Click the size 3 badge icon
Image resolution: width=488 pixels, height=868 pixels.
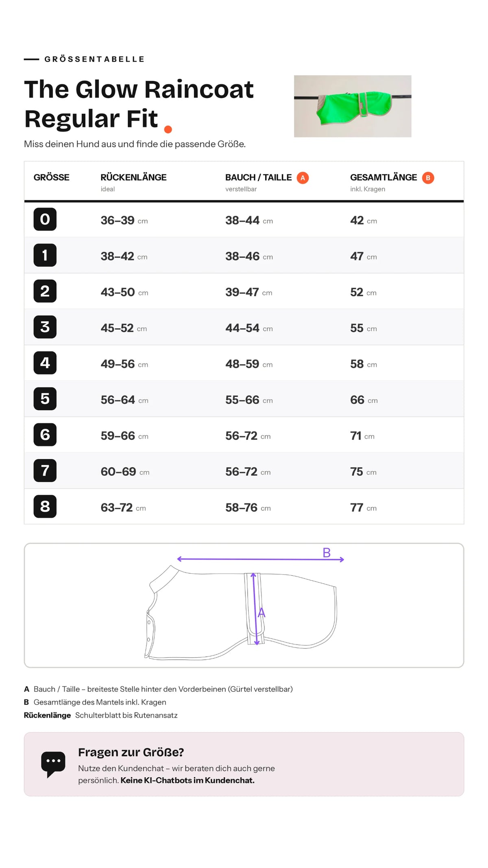(x=45, y=327)
